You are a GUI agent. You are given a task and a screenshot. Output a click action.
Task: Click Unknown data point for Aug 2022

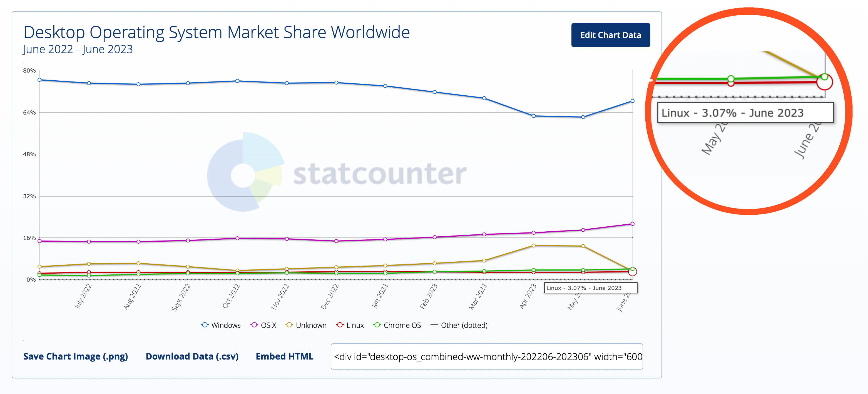pos(138,263)
